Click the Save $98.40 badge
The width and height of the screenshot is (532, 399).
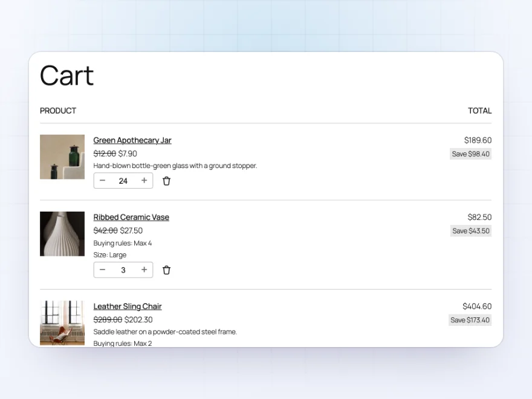(x=470, y=154)
